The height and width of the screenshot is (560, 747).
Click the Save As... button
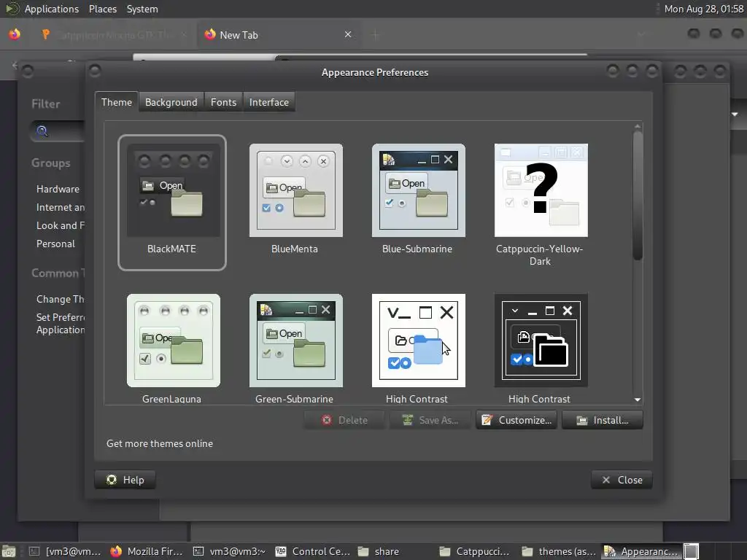tap(430, 420)
